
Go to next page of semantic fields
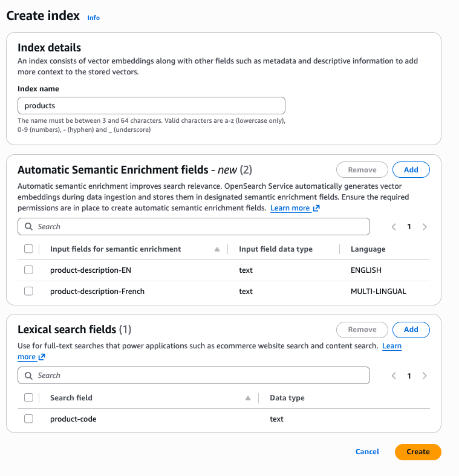(425, 227)
